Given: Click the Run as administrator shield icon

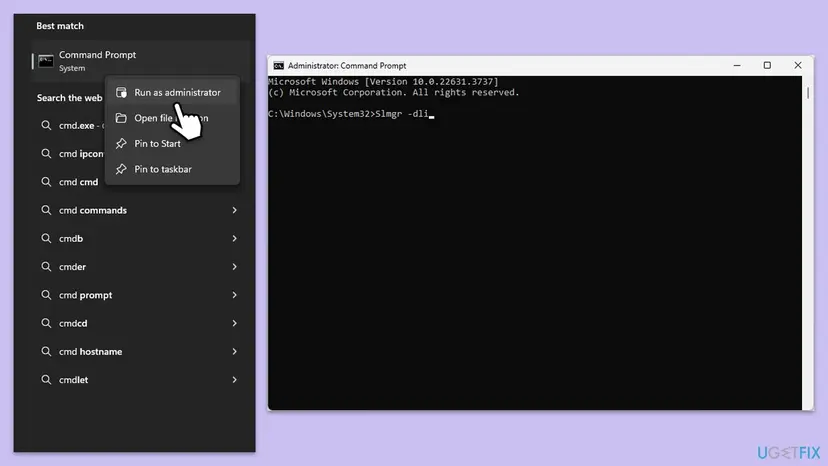Looking at the screenshot, I should point(121,92).
